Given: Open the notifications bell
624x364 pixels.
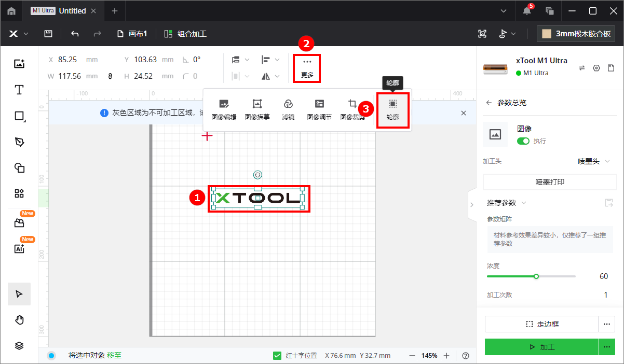Looking at the screenshot, I should coord(527,11).
